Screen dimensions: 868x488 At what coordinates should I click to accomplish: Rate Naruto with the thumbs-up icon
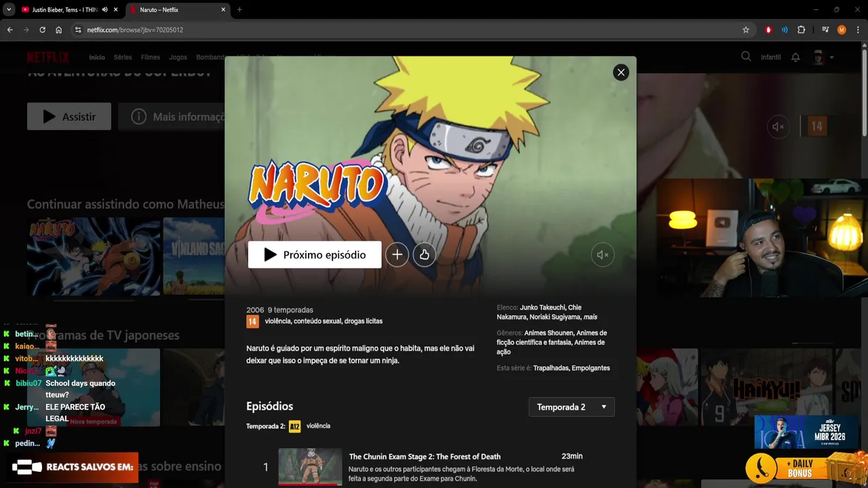coord(424,255)
